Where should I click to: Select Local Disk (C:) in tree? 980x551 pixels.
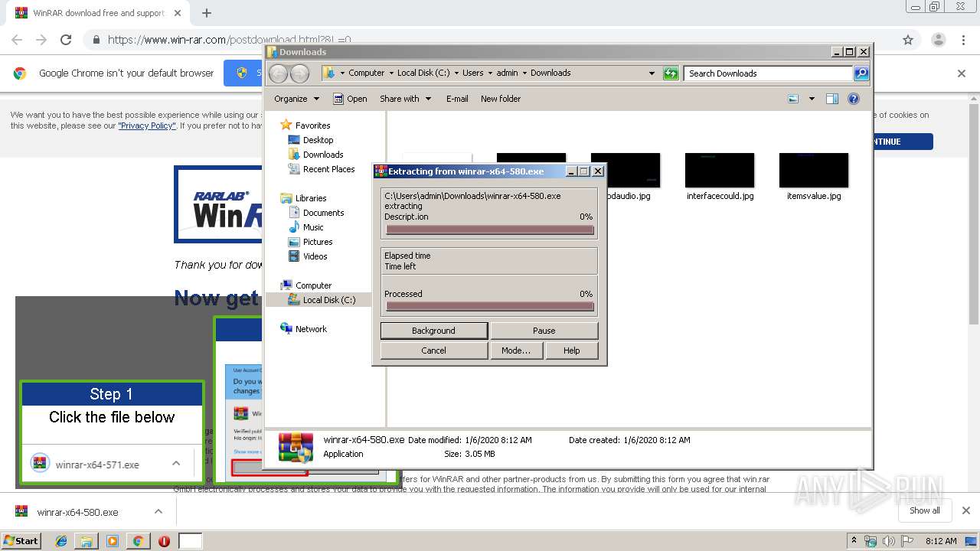click(x=322, y=300)
